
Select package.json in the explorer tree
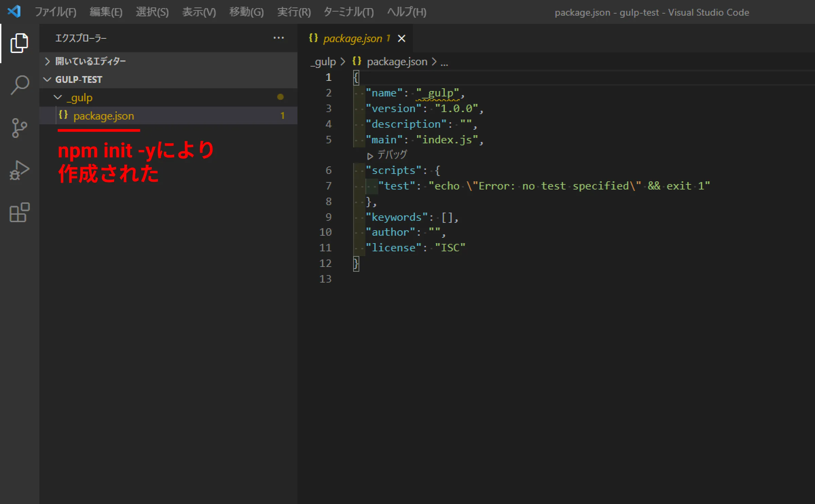(168, 115)
